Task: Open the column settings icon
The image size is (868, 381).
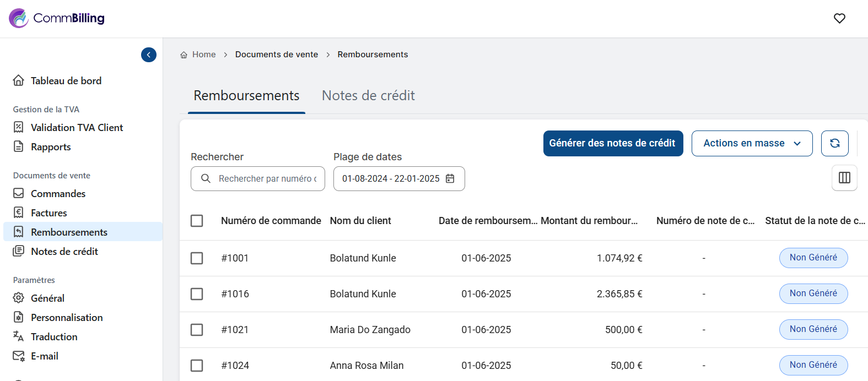Action: (844, 178)
